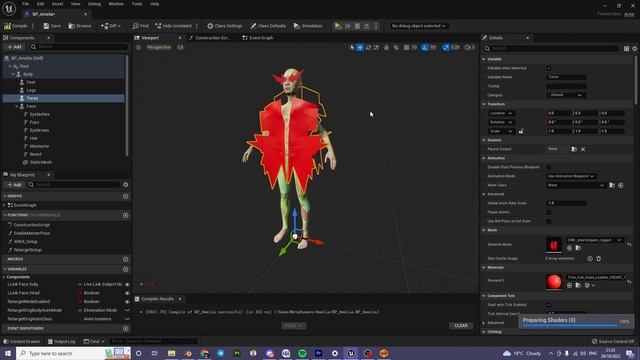The width and height of the screenshot is (640, 360).
Task: Select the Feet component
Action: pyautogui.click(x=31, y=82)
